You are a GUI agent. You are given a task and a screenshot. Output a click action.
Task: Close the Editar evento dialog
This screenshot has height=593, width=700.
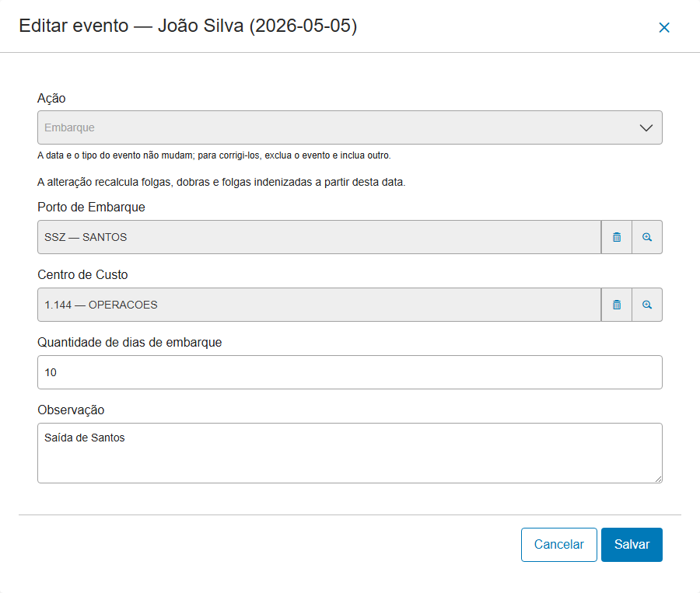click(x=664, y=28)
